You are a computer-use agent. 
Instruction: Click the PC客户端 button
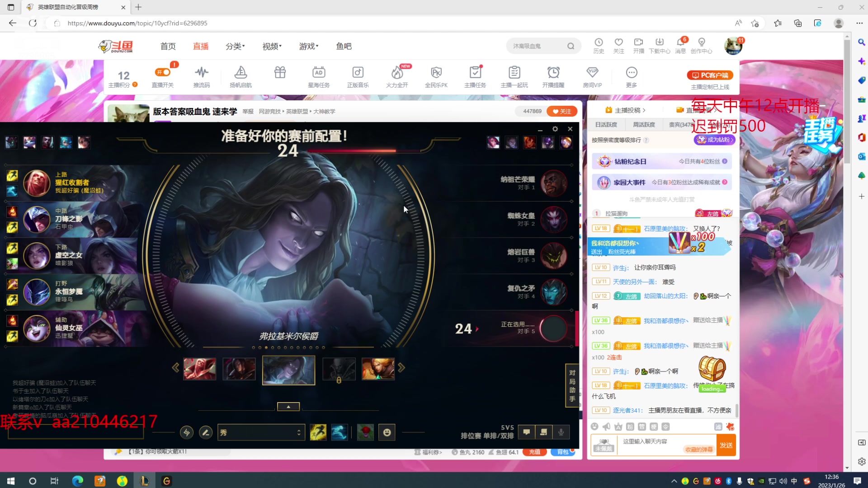tap(710, 75)
